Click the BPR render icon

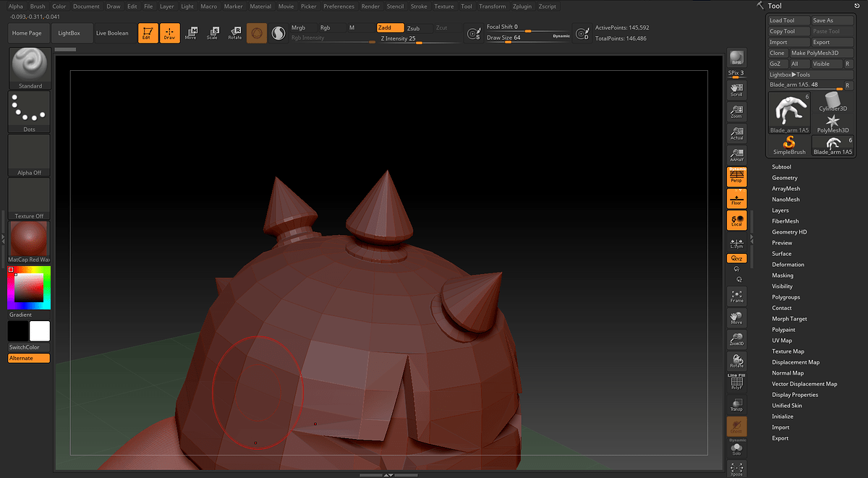coord(736,59)
